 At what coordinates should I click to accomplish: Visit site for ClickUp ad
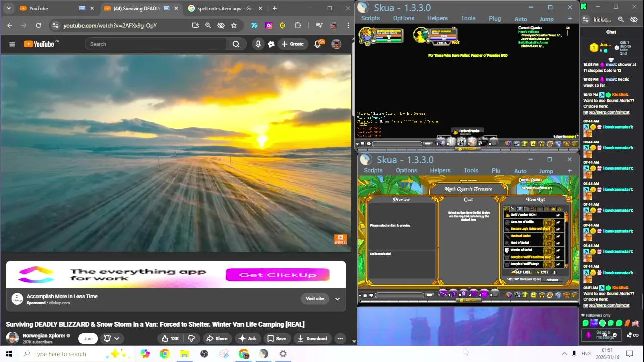pos(315,298)
